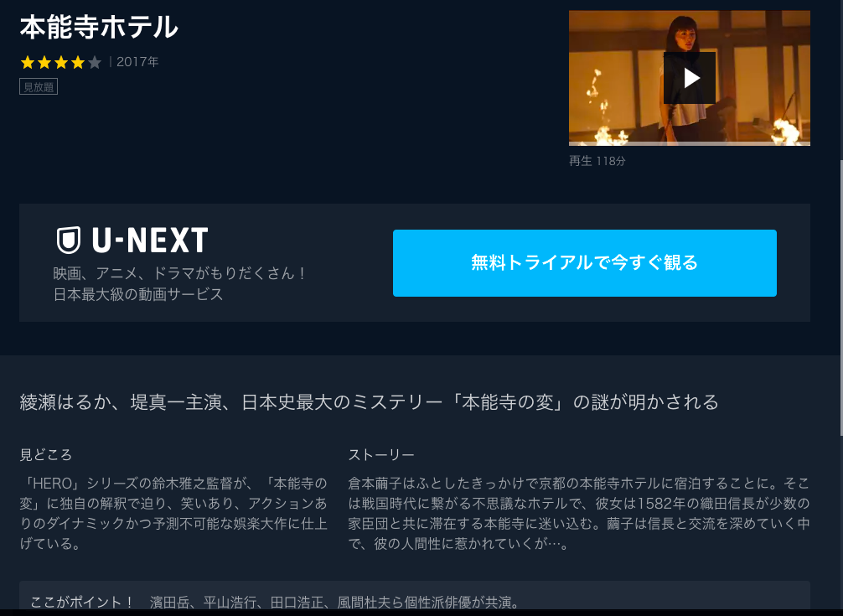Click the 2017年 release year label
The height and width of the screenshot is (616, 843).
(137, 62)
